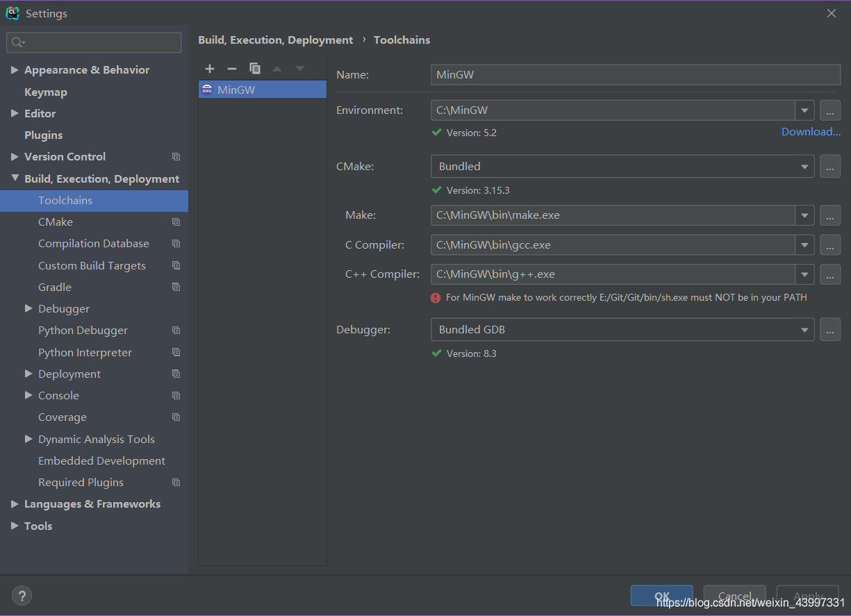This screenshot has height=616, width=851.
Task: Confirm settings with OK button
Action: click(x=662, y=596)
